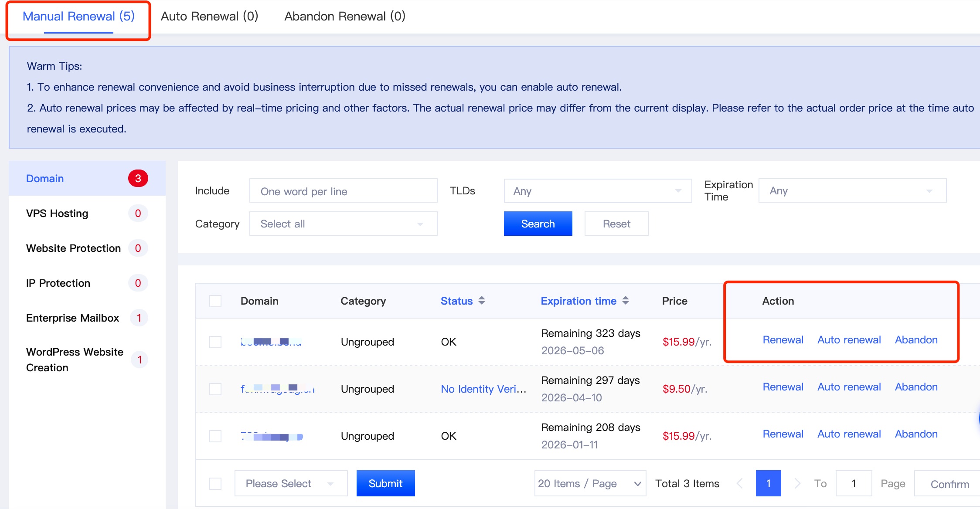Click Abandon for the 208 days row
980x509 pixels.
[x=916, y=434]
